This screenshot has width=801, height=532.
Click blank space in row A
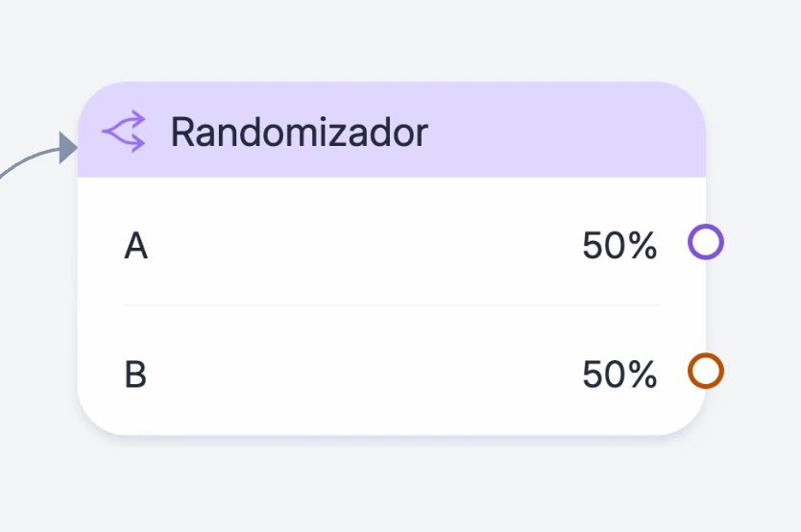tap(365, 247)
